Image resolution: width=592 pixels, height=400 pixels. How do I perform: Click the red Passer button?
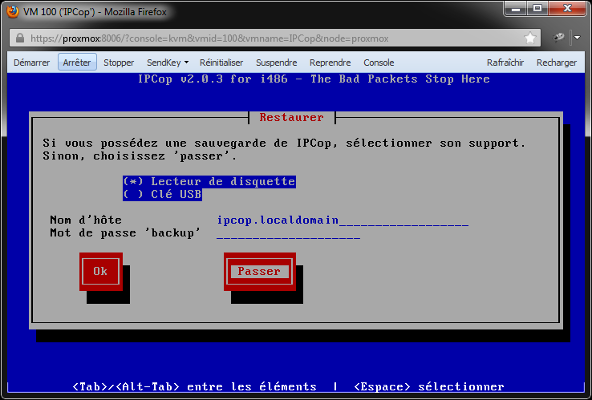tap(259, 271)
